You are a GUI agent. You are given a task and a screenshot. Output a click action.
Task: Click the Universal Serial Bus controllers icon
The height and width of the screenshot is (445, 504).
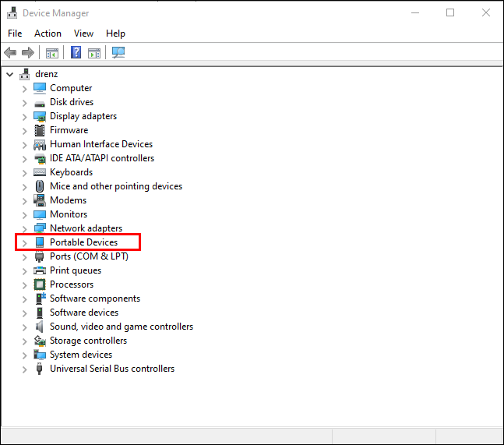pyautogui.click(x=39, y=369)
